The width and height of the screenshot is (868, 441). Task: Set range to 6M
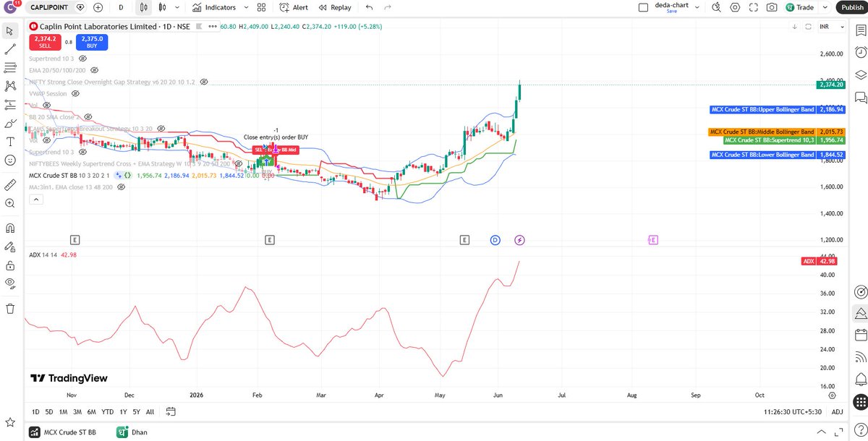(x=92, y=412)
